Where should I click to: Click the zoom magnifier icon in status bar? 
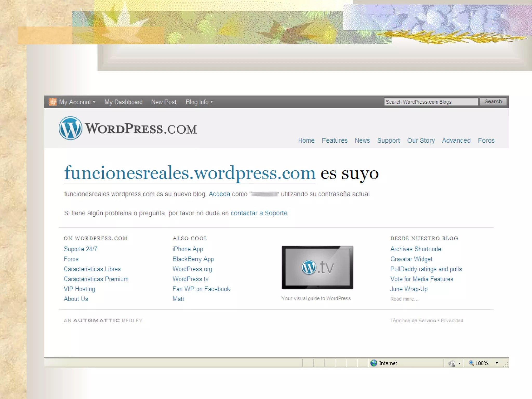coord(471,363)
